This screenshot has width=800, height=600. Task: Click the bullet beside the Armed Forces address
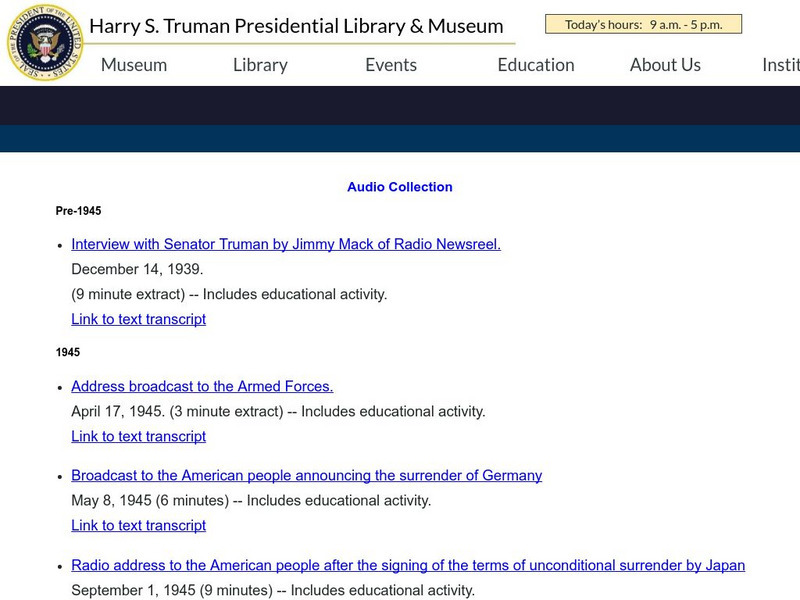pos(58,386)
